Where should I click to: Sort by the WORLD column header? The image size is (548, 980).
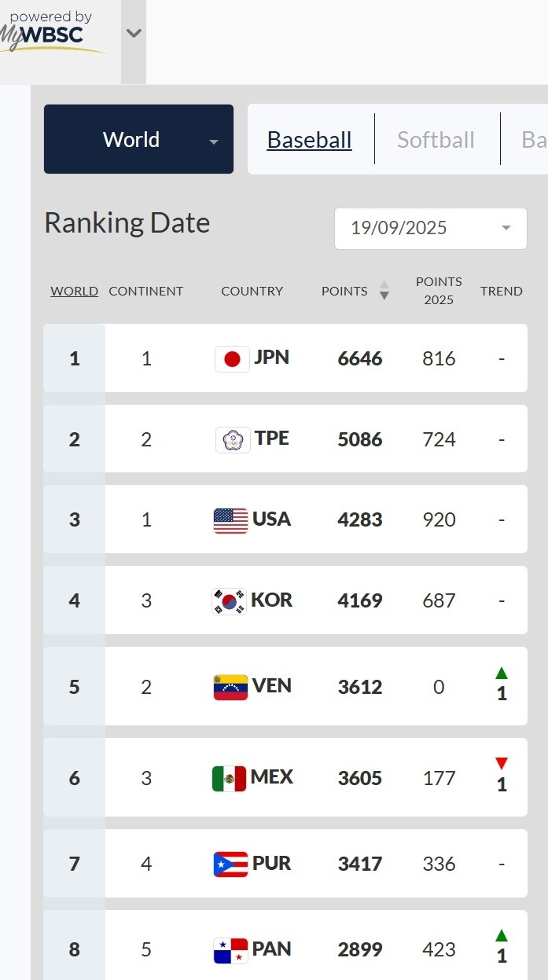[x=74, y=291]
